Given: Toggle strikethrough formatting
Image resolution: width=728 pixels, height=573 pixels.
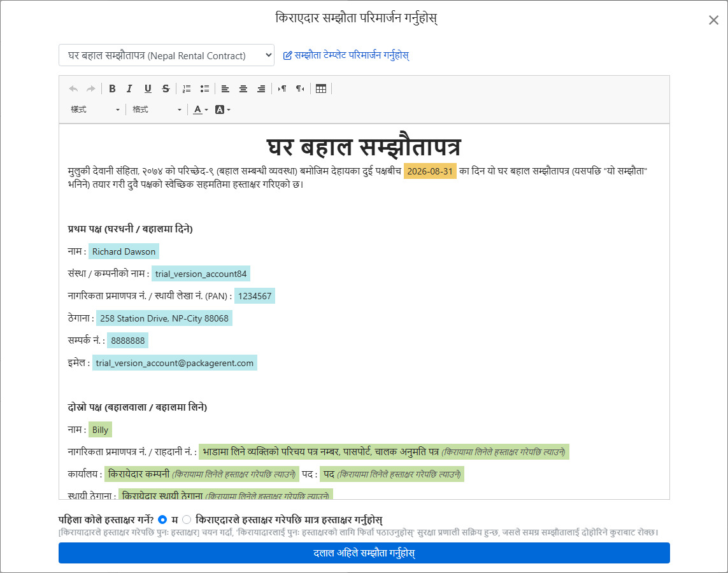Looking at the screenshot, I should click(166, 88).
